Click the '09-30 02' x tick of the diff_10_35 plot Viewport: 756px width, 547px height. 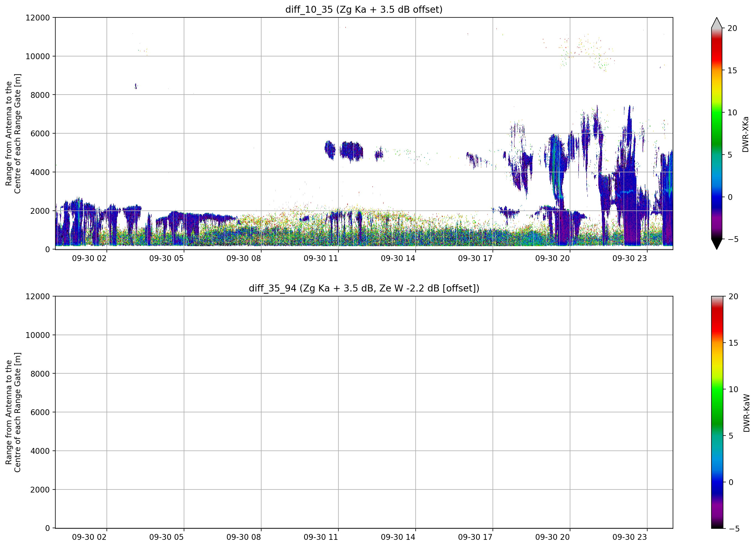(89, 259)
